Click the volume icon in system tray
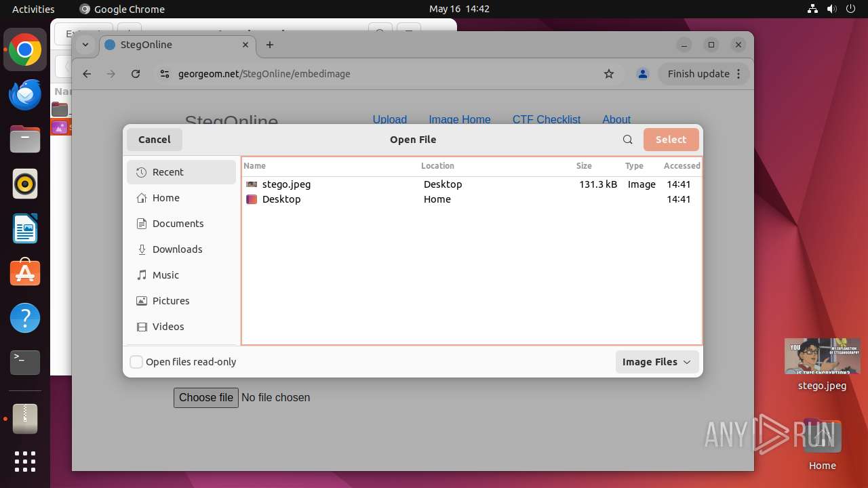868x488 pixels. [x=832, y=9]
